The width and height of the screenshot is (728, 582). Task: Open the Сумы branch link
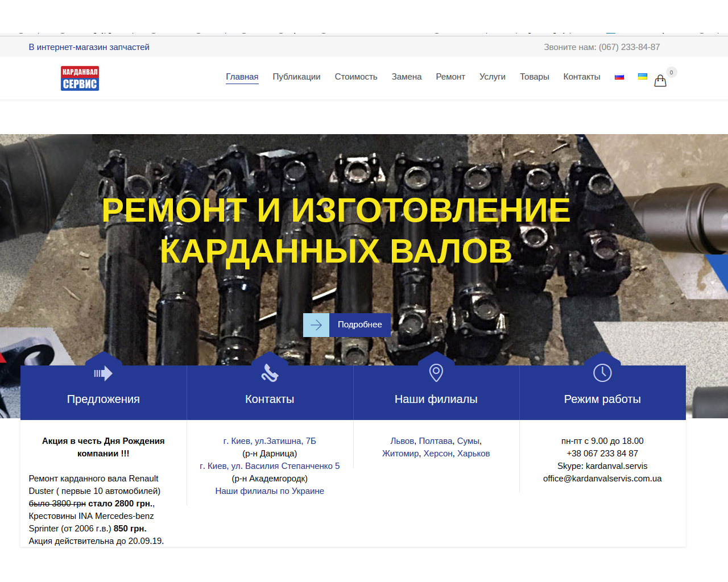click(x=468, y=441)
